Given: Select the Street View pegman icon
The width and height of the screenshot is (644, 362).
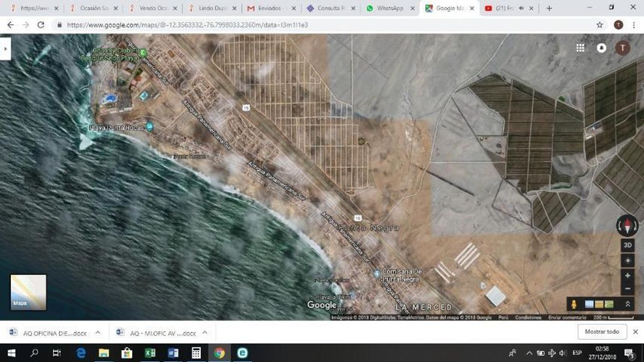Looking at the screenshot, I should coord(574,304).
